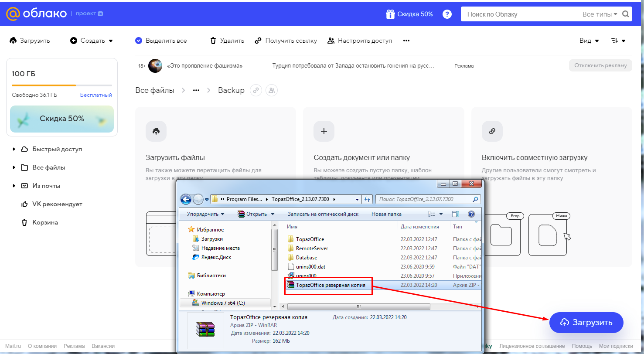Click the Forward arrow in Explorer window
Image resolution: width=644 pixels, height=354 pixels.
[x=198, y=199]
